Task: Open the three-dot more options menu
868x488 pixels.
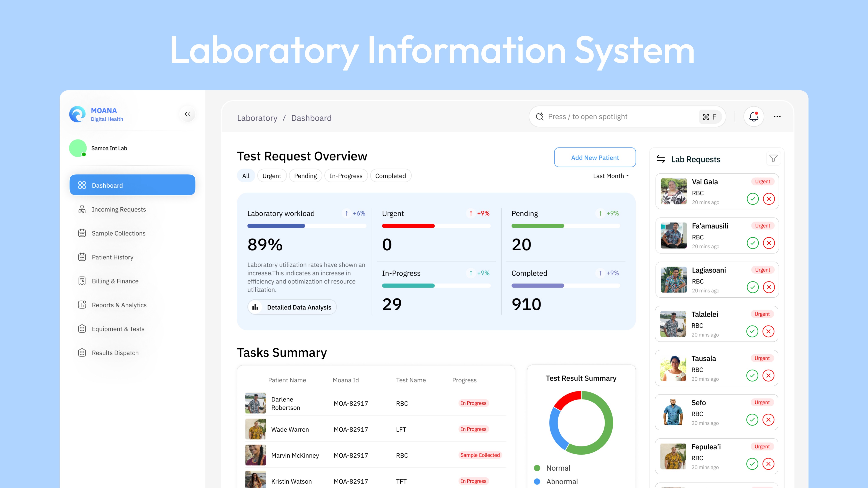Action: (777, 116)
